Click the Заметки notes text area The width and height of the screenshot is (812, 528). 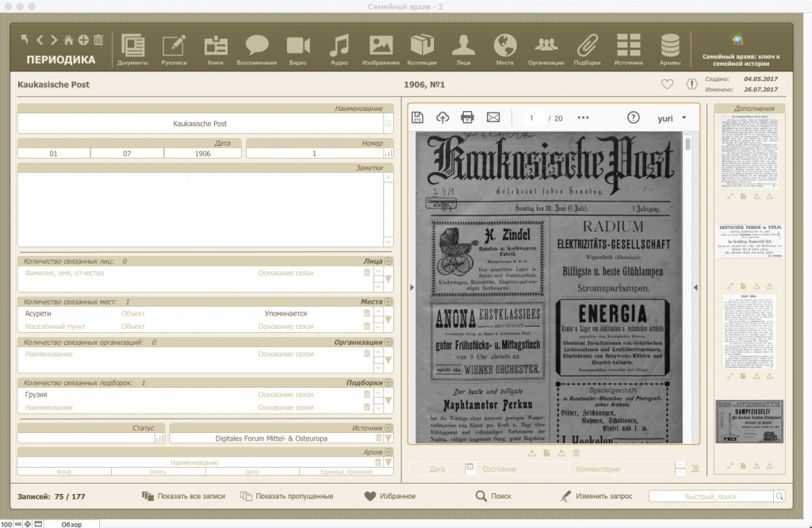pyautogui.click(x=201, y=209)
